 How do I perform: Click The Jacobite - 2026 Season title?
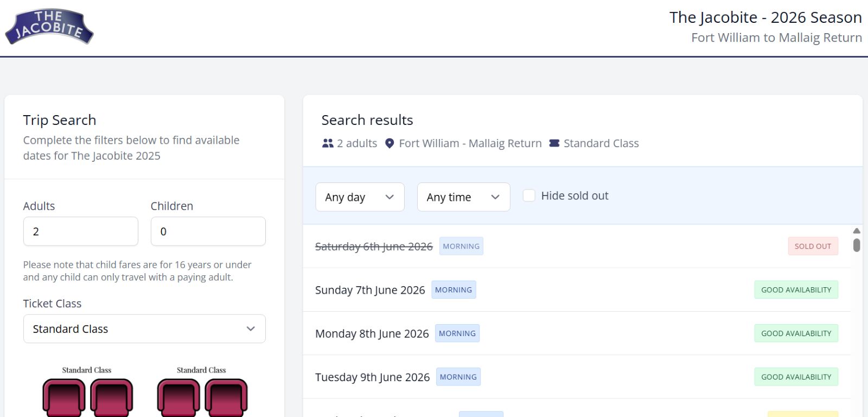(x=765, y=17)
